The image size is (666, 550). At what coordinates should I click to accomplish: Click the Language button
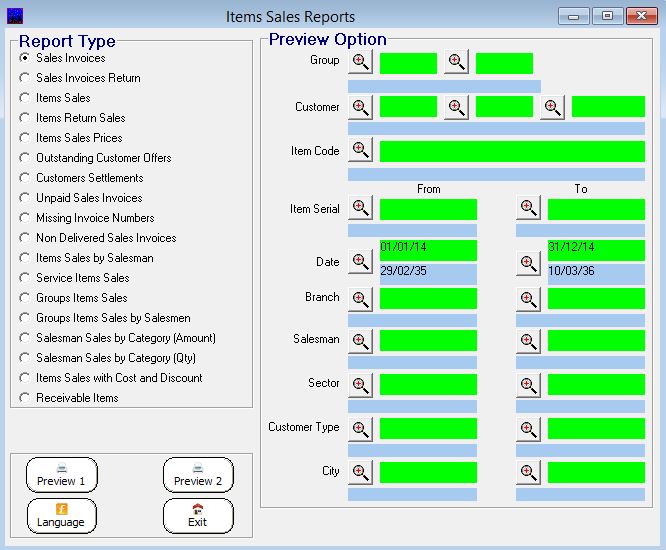(x=61, y=516)
